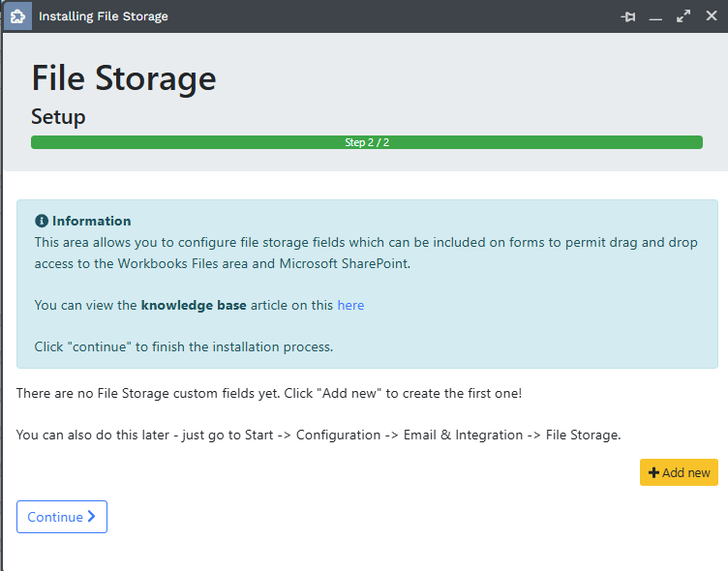Click the Step 2 / 2 progress bar
The width and height of the screenshot is (728, 571).
[366, 142]
